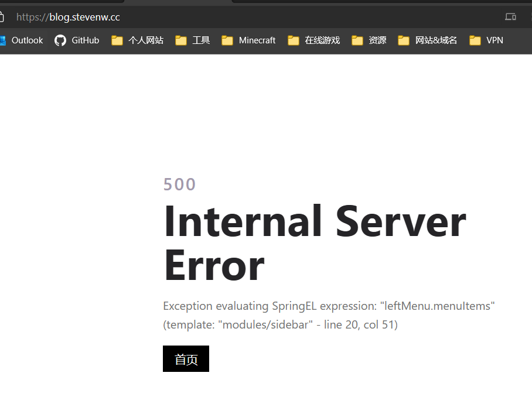Click the 资源 folder icon on bookmarks bar
The width and height of the screenshot is (532, 400).
click(x=357, y=40)
